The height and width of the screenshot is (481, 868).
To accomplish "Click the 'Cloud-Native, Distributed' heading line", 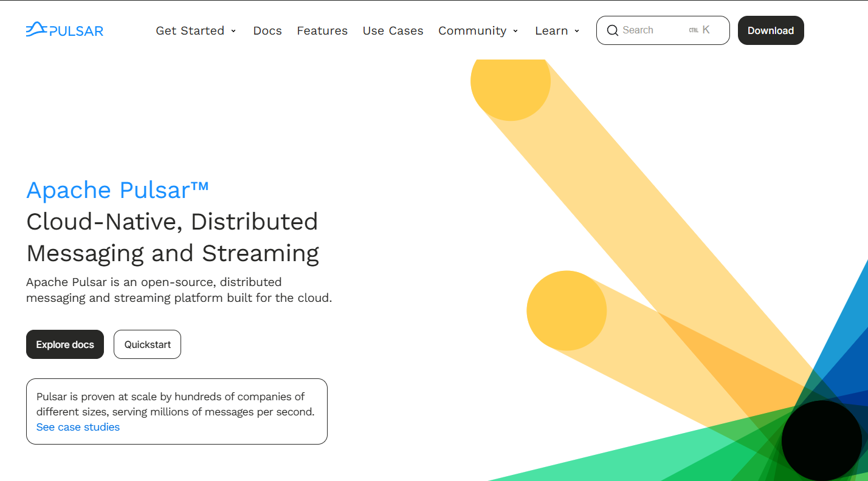I will 172,222.
